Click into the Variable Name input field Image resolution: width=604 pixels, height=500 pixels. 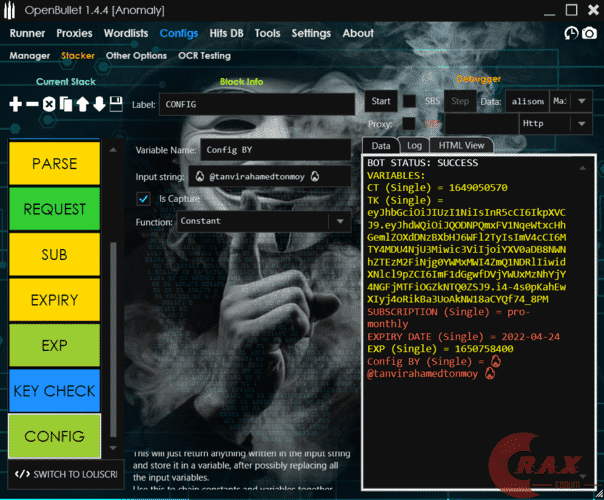click(274, 150)
